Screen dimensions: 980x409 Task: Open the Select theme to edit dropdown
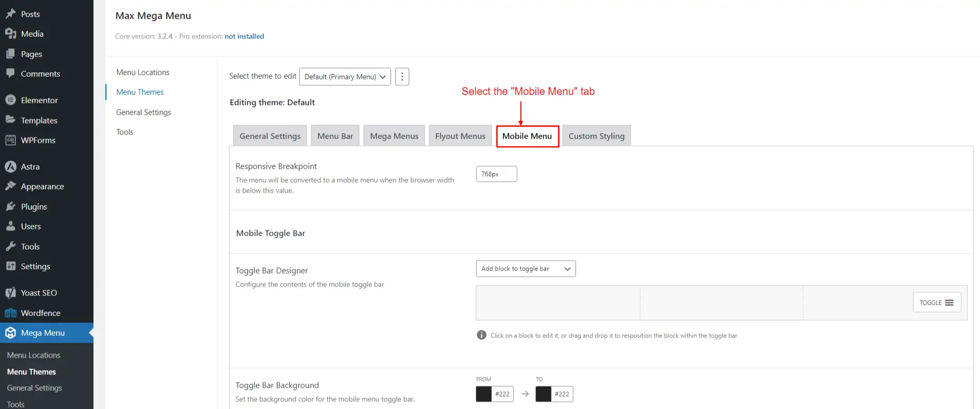pyautogui.click(x=345, y=76)
